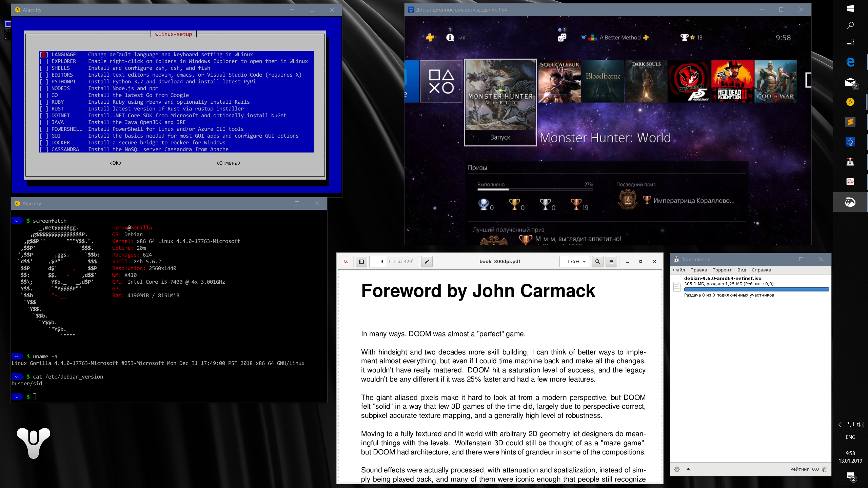
Task: Click the gold trophy count icon
Action: (514, 204)
